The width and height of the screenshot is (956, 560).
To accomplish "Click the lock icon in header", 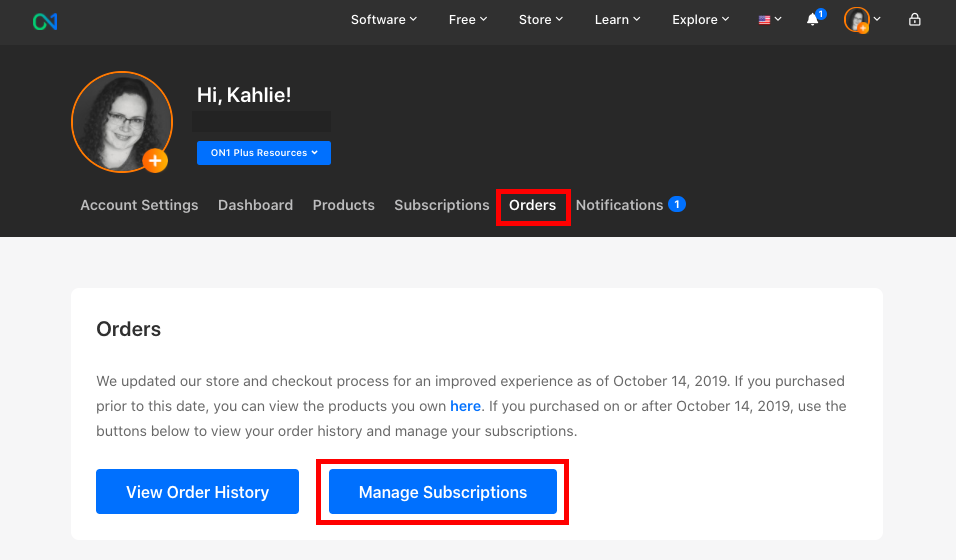I will [x=914, y=20].
